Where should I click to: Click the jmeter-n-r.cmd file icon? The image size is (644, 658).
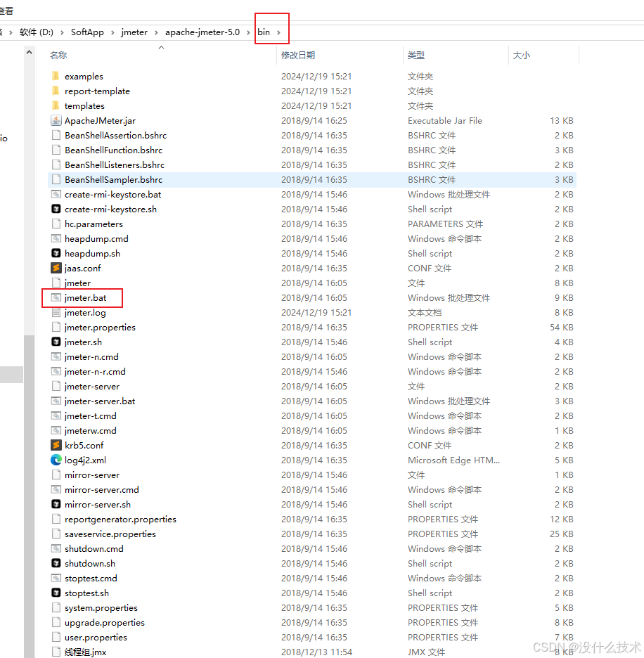[56, 371]
